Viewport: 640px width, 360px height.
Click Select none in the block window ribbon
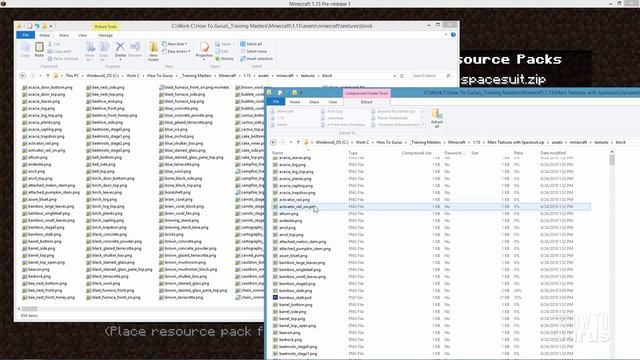pos(253,51)
